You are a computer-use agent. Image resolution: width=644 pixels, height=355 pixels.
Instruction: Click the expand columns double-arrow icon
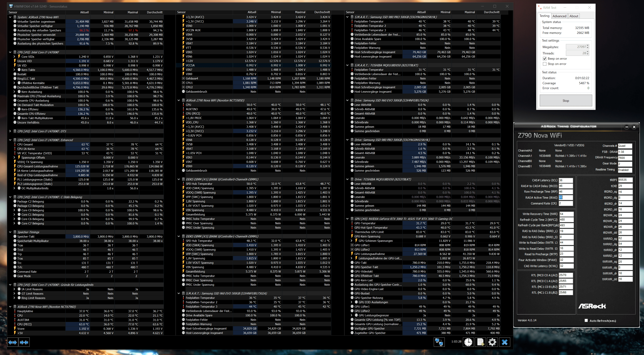(12, 342)
